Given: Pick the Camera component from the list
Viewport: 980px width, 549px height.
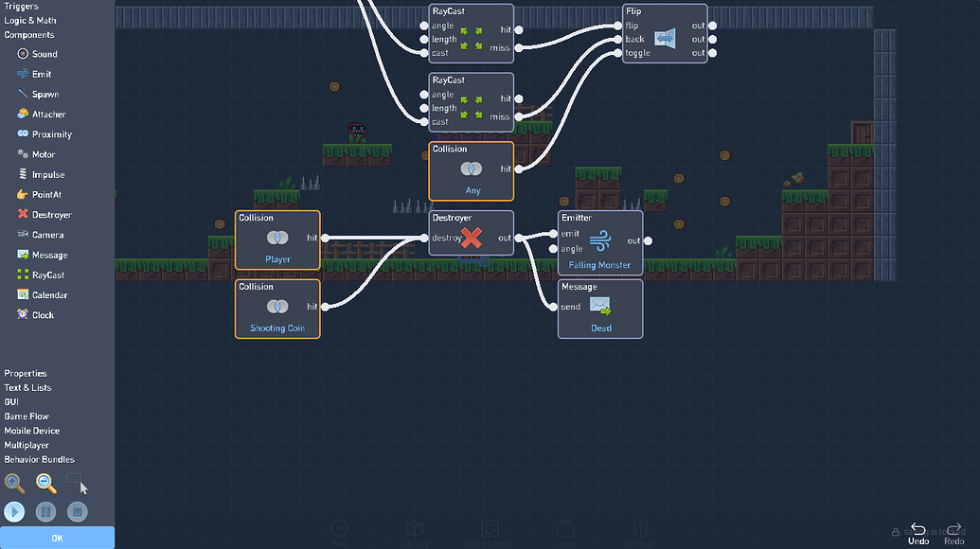Looking at the screenshot, I should tap(47, 235).
